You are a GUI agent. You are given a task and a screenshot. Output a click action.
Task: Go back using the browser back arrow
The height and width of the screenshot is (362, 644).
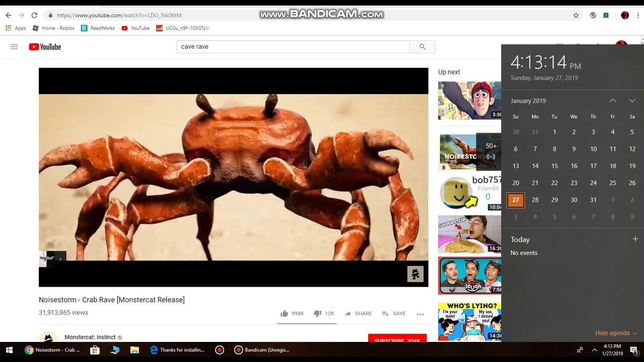click(8, 15)
